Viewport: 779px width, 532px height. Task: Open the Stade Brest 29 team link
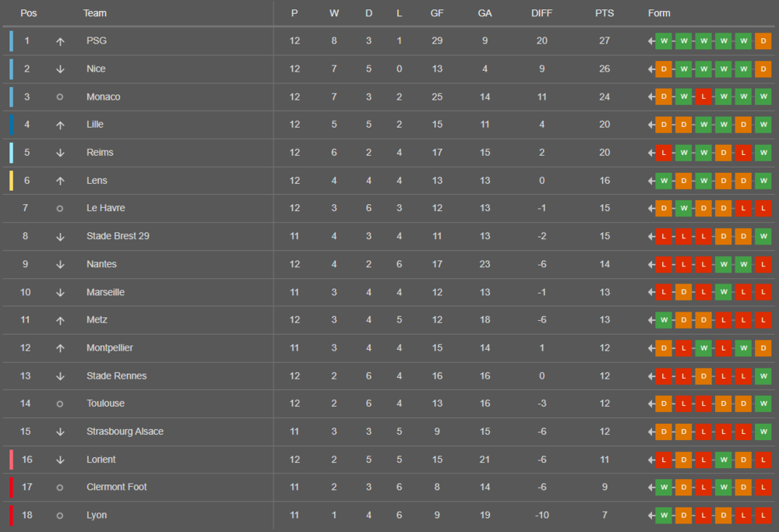118,236
